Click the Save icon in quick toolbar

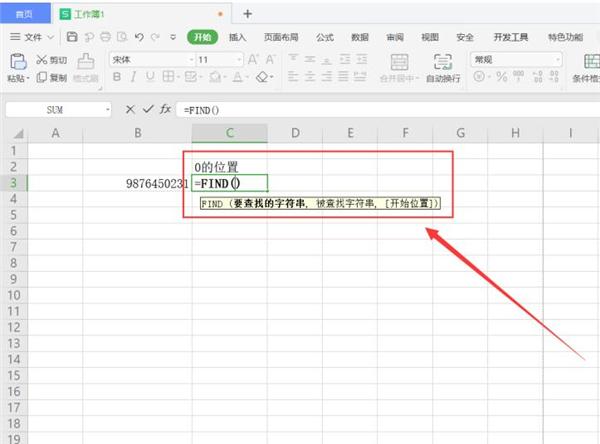point(73,37)
